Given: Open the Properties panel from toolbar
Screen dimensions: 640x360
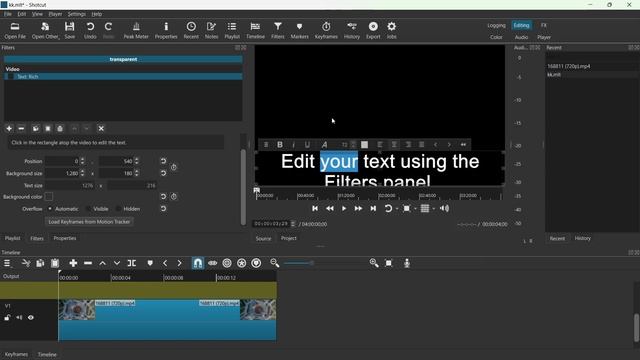Looking at the screenshot, I should pyautogui.click(x=166, y=30).
